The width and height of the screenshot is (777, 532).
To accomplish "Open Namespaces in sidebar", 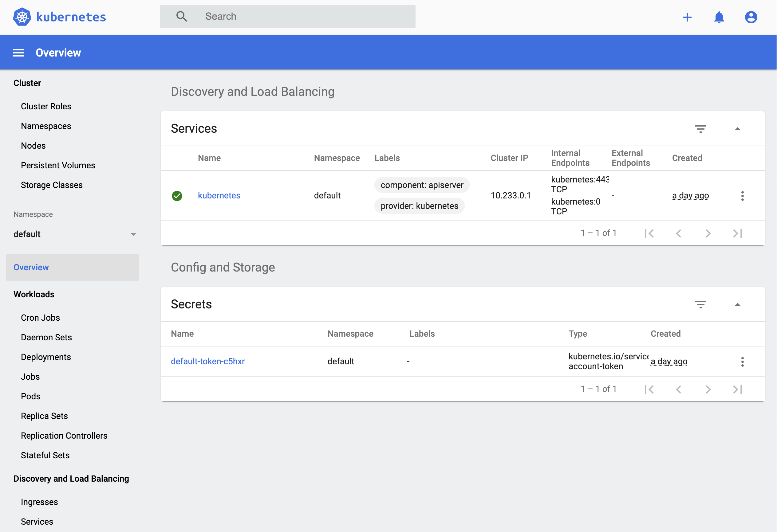I will 46,126.
